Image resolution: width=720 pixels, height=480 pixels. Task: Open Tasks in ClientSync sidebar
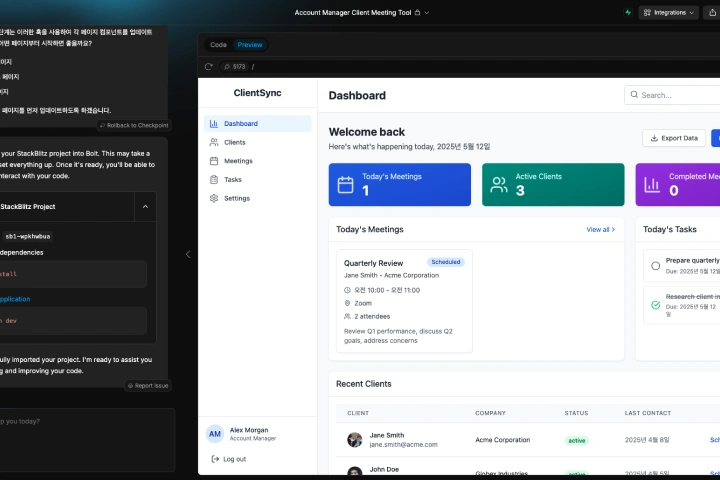click(x=257, y=180)
